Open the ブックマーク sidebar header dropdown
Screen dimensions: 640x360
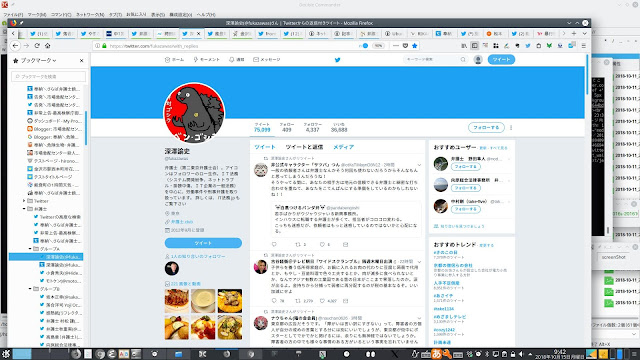[x=38, y=60]
